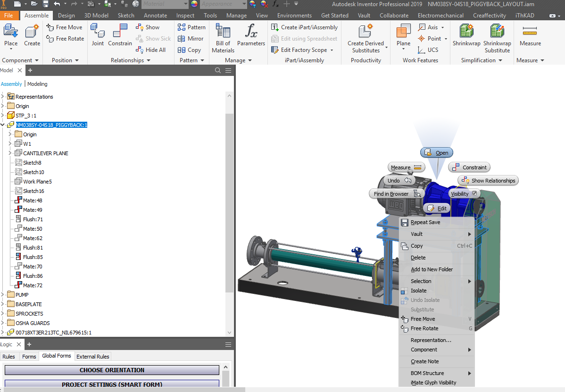Select the Mirror components tool
The image size is (565, 392).
pos(191,39)
